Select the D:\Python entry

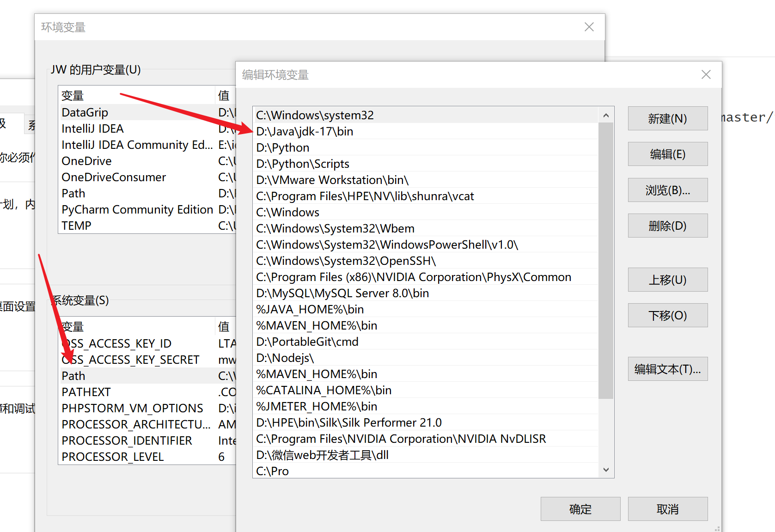(426, 147)
